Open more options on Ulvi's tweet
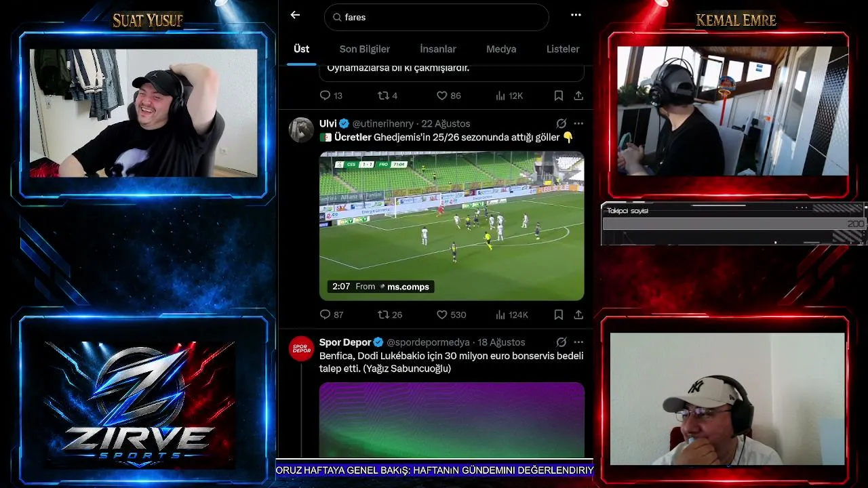The width and height of the screenshot is (868, 488). [x=578, y=123]
